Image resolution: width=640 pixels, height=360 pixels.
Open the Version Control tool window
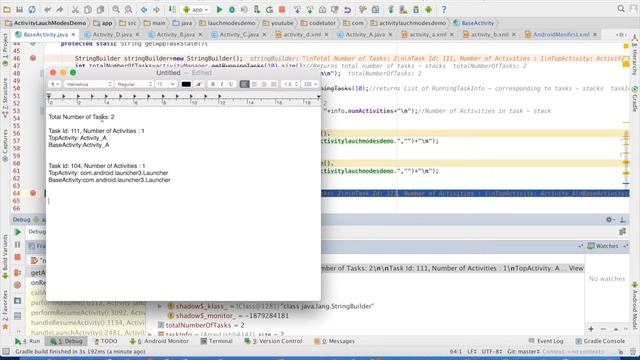coord(273,341)
